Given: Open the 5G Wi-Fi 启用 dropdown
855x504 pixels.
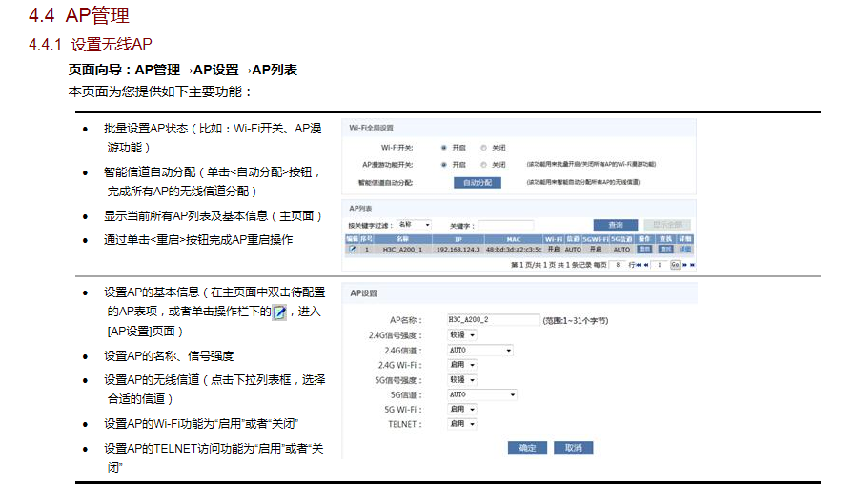Looking at the screenshot, I should (x=462, y=409).
